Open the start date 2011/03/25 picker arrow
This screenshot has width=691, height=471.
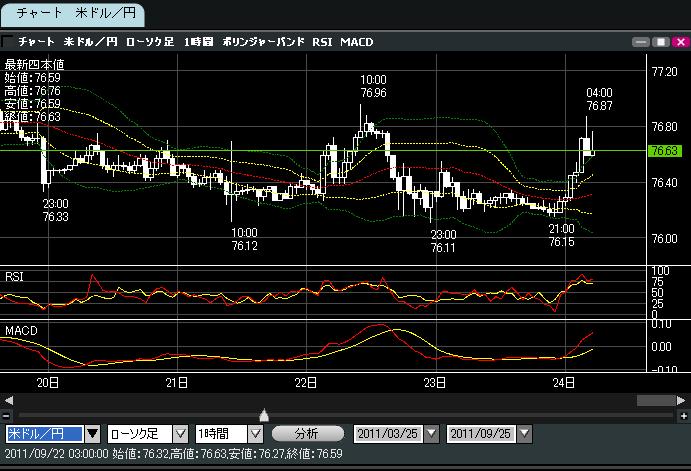coord(431,434)
